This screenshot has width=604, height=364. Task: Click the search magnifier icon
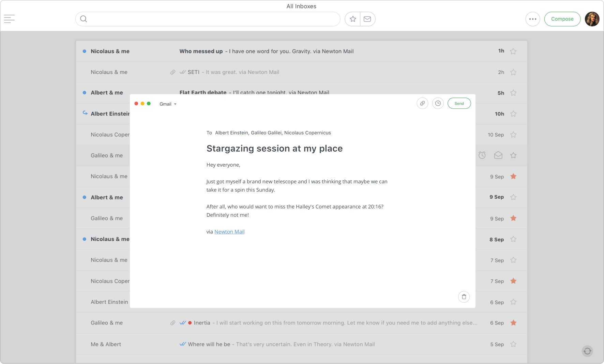[x=84, y=19]
